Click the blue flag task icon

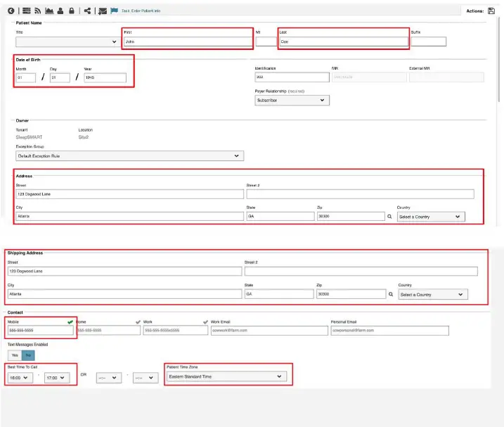pyautogui.click(x=114, y=11)
